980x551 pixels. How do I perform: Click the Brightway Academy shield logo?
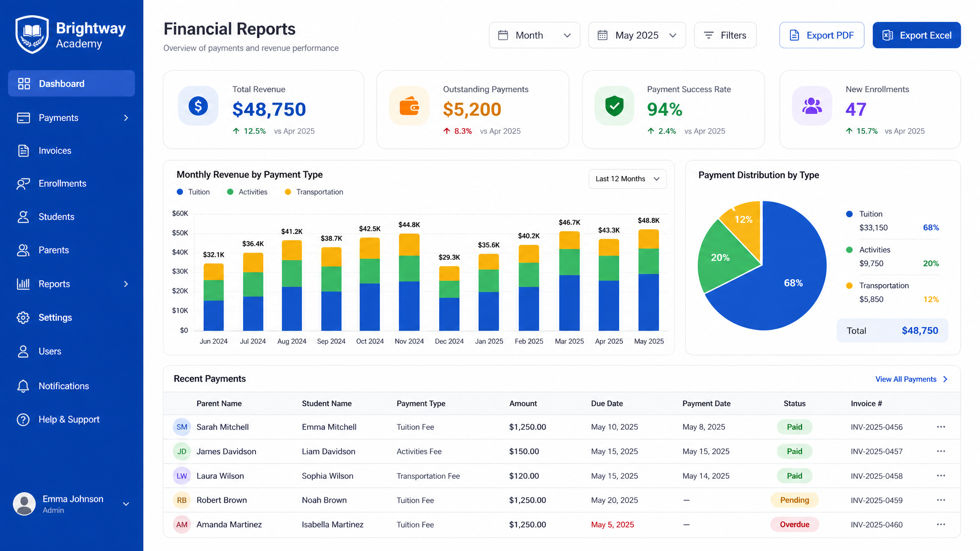(32, 34)
